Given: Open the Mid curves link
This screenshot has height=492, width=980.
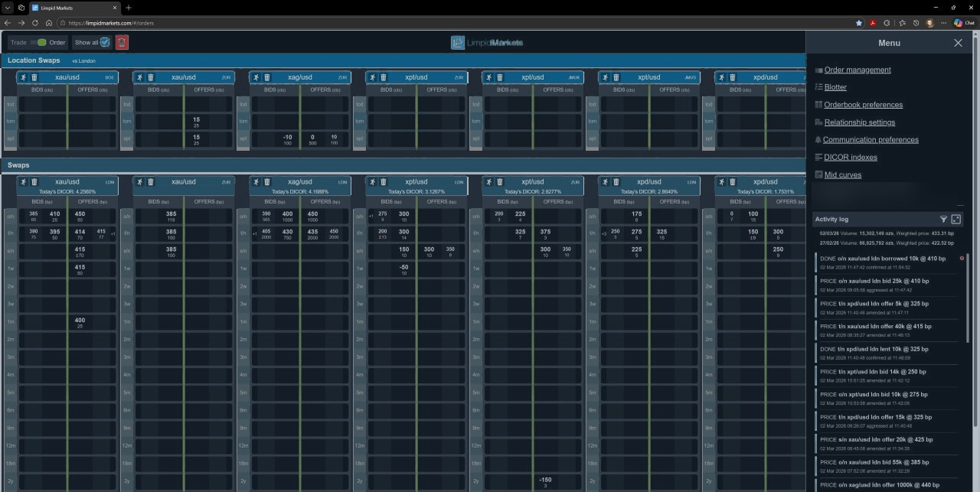Looking at the screenshot, I should (842, 175).
